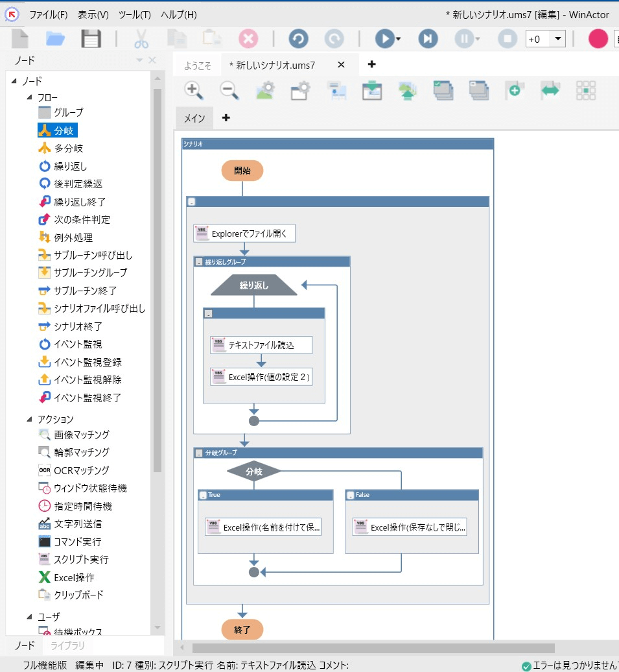Save the scenario with the floppy disk icon

click(x=91, y=39)
